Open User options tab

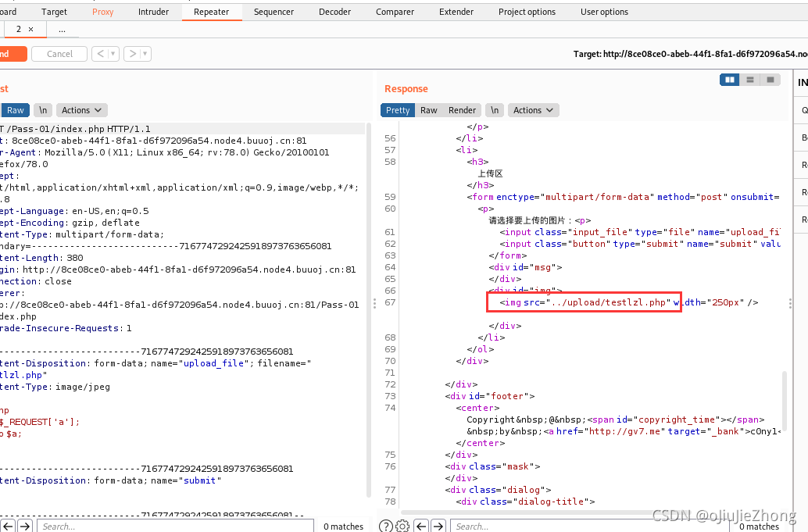[604, 12]
